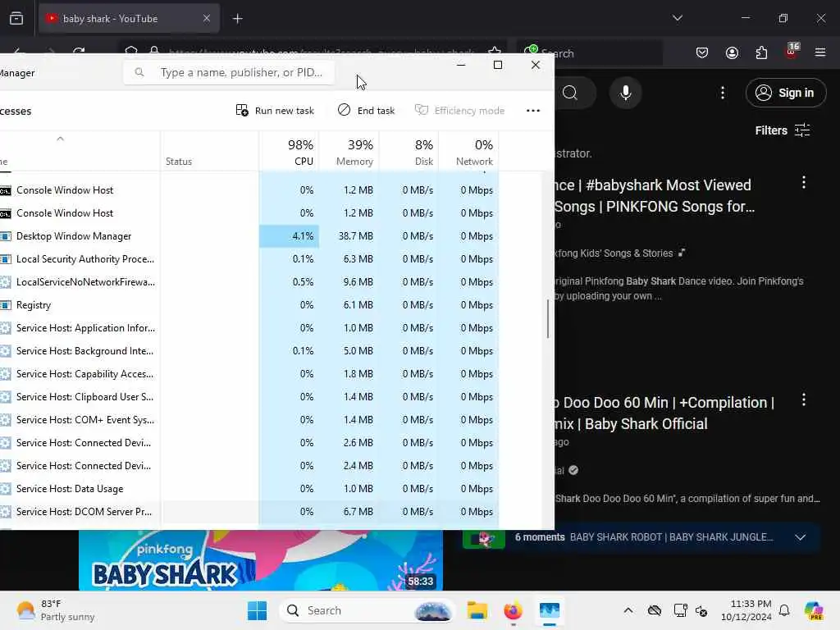Click the Firefox Pocket save icon
Image resolution: width=840 pixels, height=630 pixels.
coord(702,52)
